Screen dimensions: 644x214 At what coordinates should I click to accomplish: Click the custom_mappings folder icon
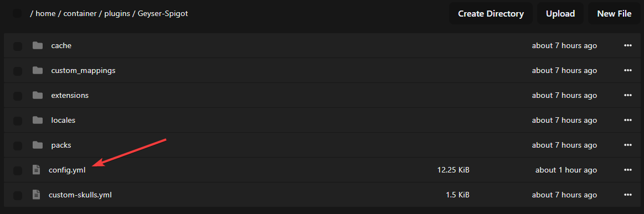(x=38, y=71)
